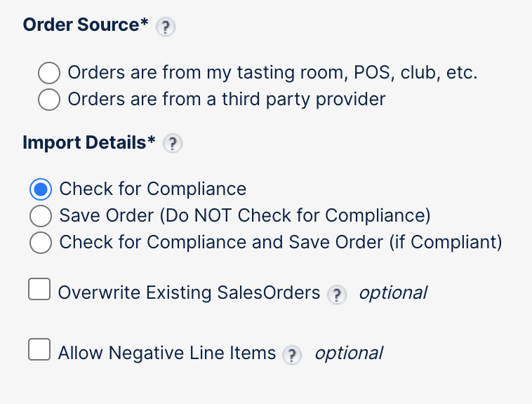The width and height of the screenshot is (532, 404).
Task: Select the Check for Compliance radio circle
Action: pos(41,189)
